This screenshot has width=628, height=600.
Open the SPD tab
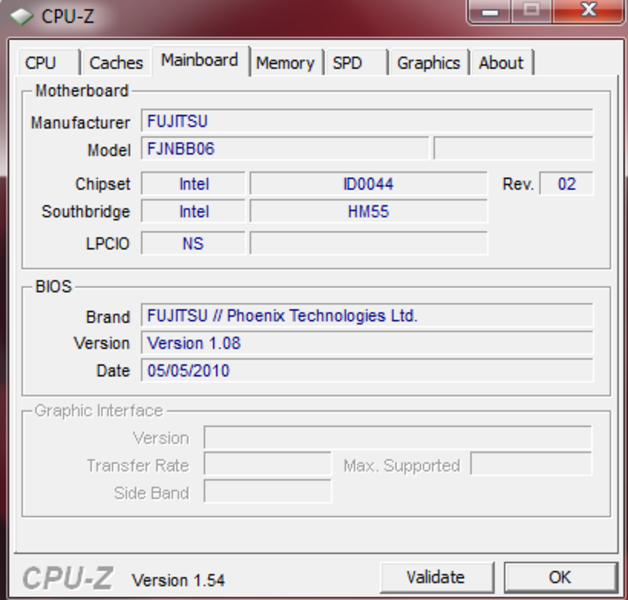click(x=356, y=62)
